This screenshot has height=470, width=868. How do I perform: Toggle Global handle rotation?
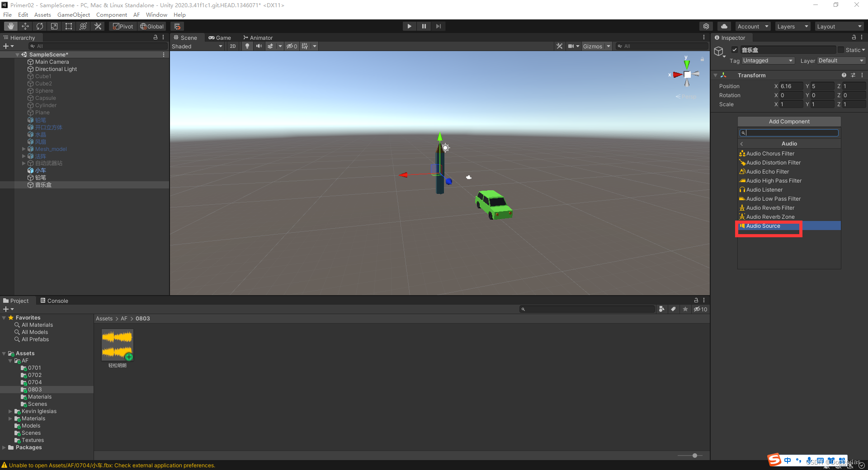click(x=152, y=26)
